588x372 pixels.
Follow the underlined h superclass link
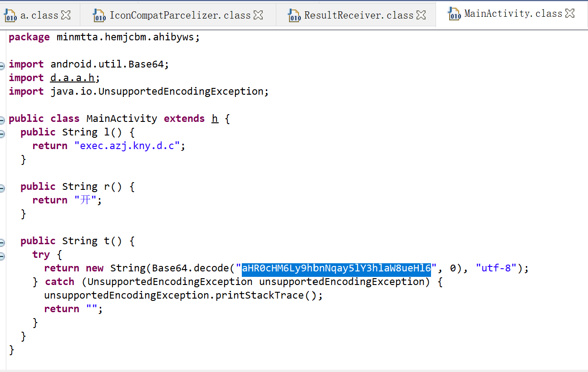click(215, 119)
